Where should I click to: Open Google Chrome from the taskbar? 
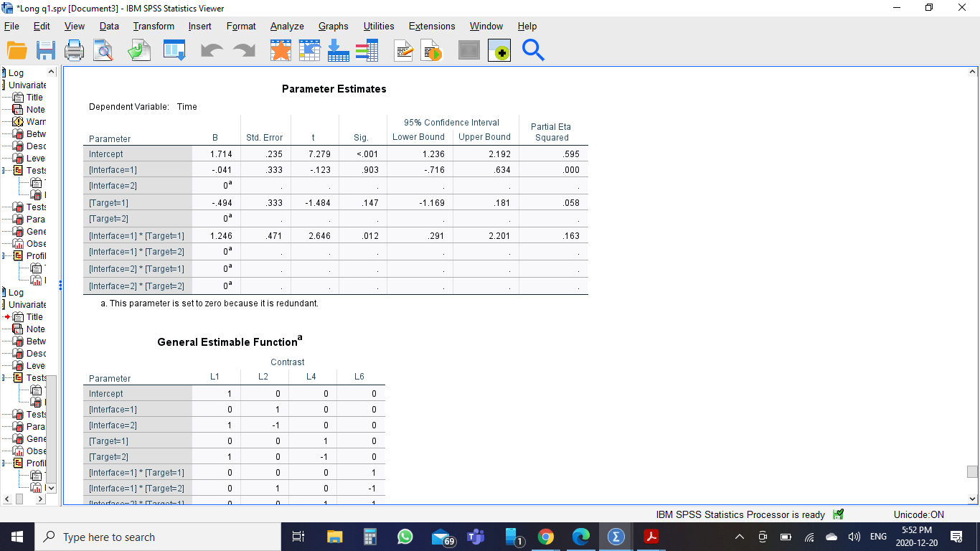tap(546, 537)
